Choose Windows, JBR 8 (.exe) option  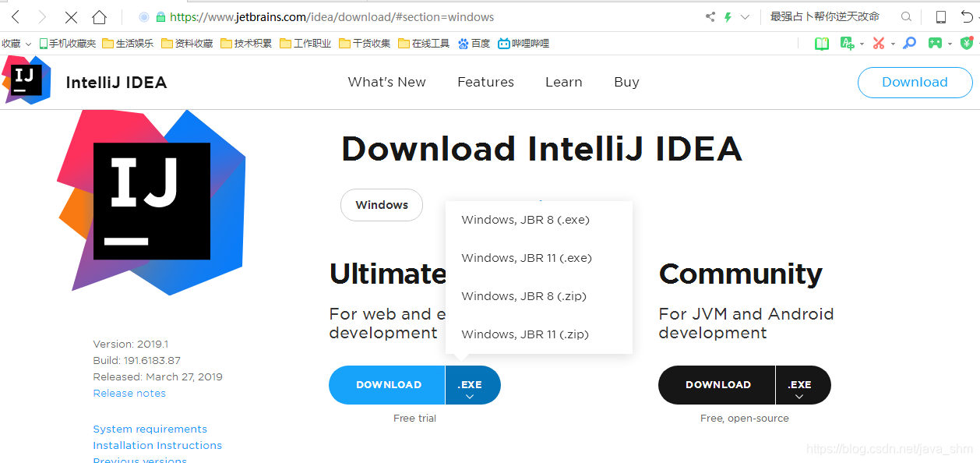coord(526,220)
